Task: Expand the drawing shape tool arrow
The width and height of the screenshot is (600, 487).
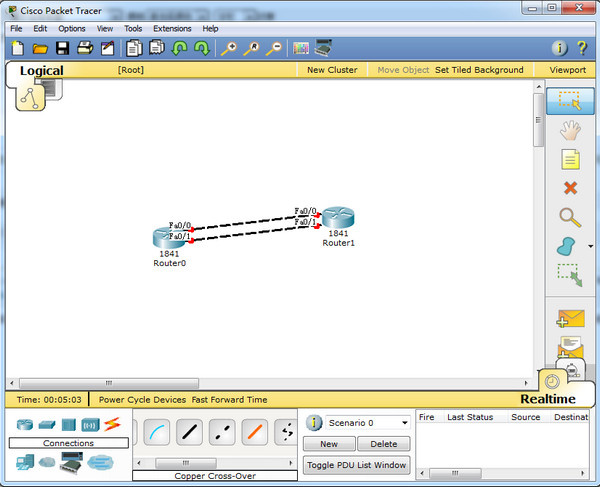Action: [x=591, y=246]
